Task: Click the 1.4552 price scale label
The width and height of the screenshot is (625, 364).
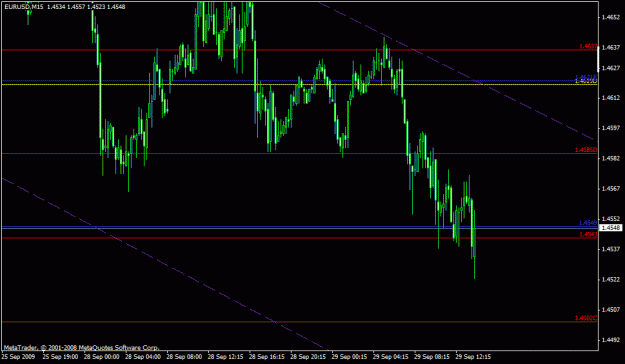Action: [611, 219]
